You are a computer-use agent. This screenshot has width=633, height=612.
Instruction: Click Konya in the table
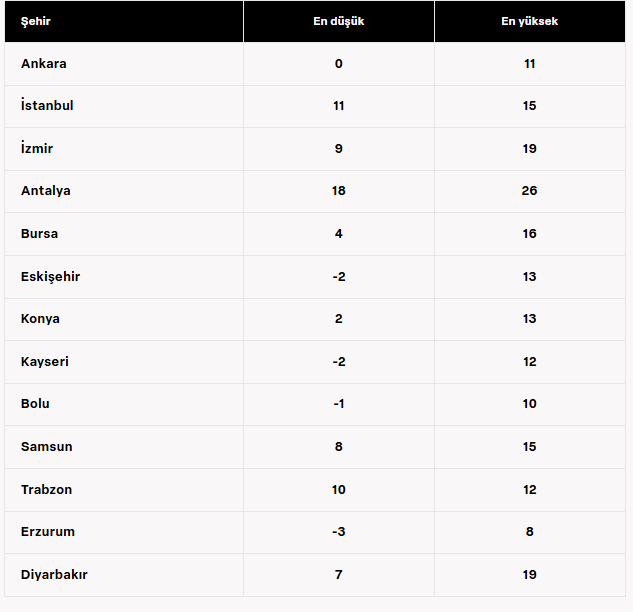[x=40, y=319]
